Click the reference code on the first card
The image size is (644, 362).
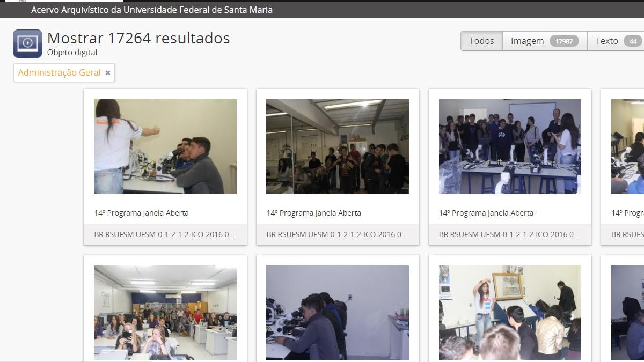pyautogui.click(x=164, y=234)
